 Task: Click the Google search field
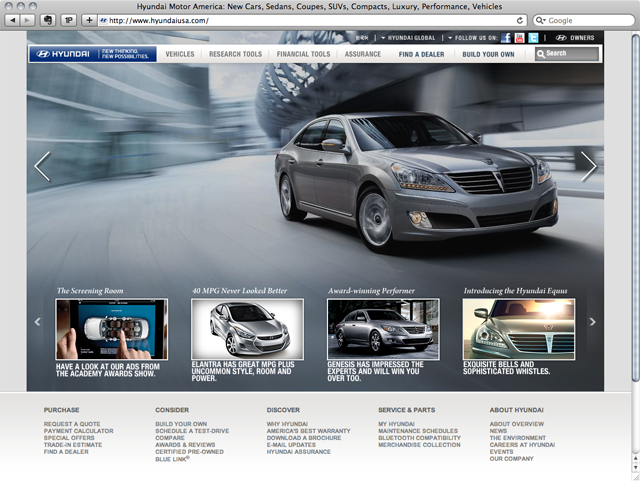coord(584,20)
